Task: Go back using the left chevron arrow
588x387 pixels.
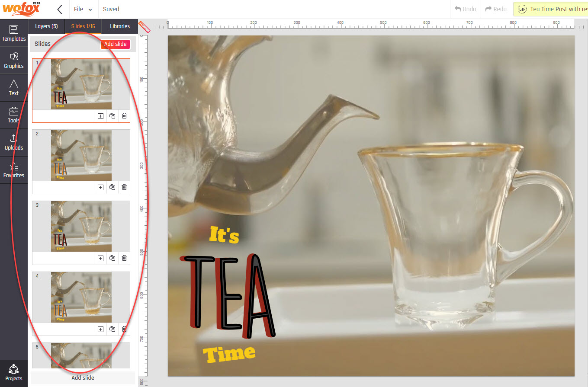Action: (60, 9)
